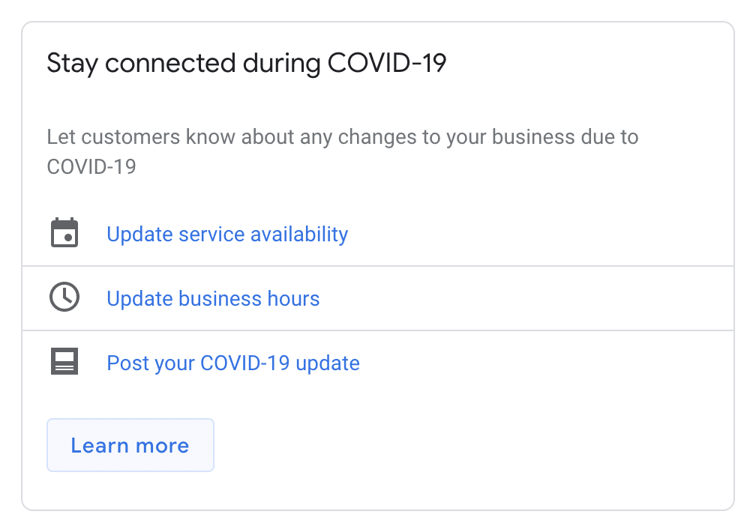Click the post icon next to COVID-19 update
756x532 pixels.
64,361
